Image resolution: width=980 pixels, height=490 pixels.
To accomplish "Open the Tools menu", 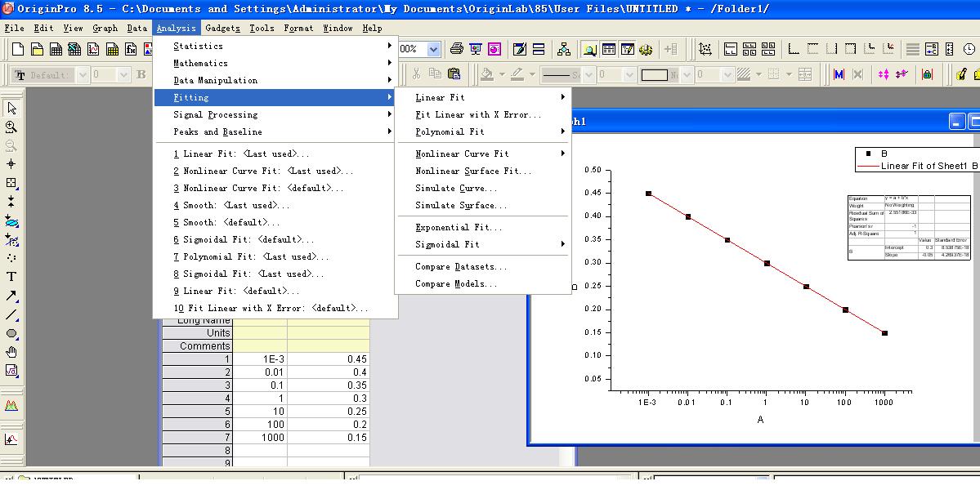I will (262, 28).
